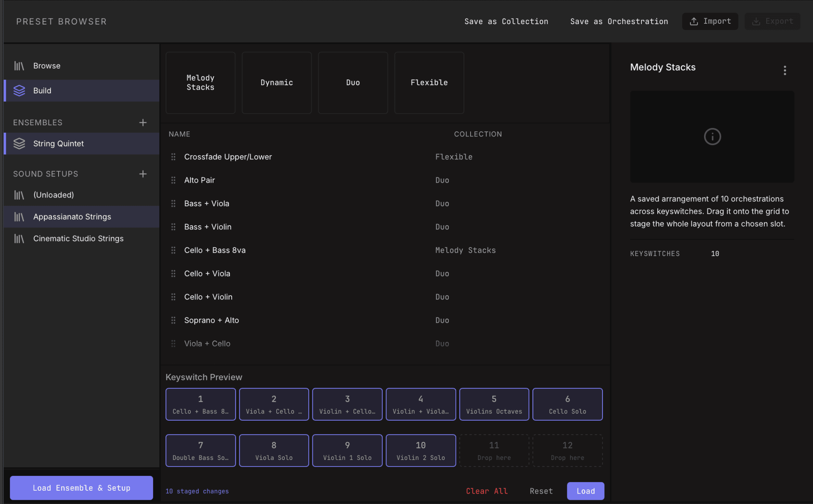Viewport: 813px width, 504px height.
Task: Click the Export button
Action: 772,21
